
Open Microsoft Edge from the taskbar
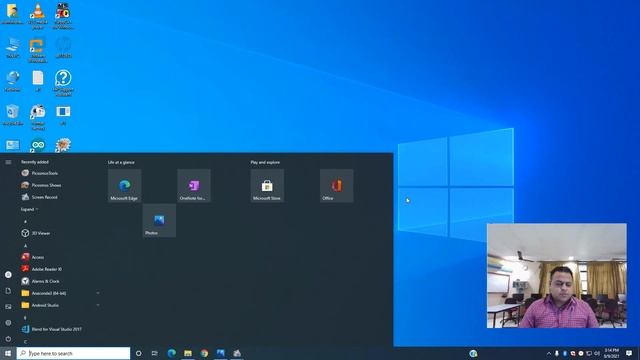(171, 353)
